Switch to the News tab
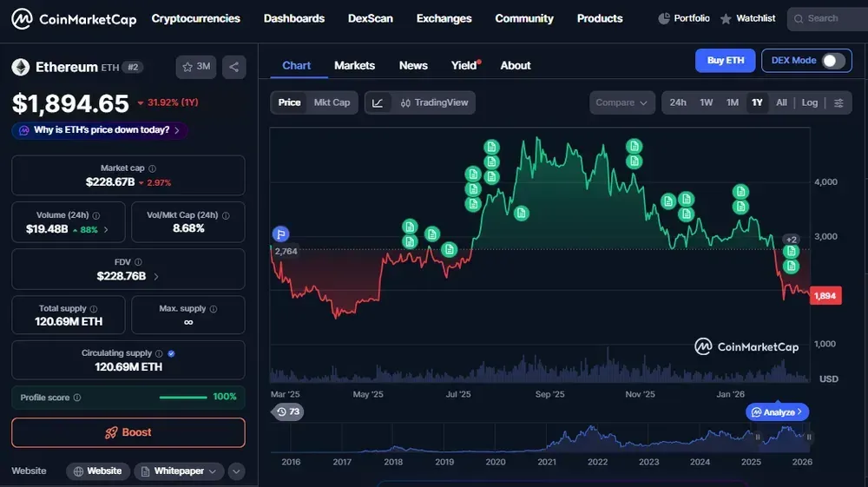The width and height of the screenshot is (868, 487). [x=413, y=66]
